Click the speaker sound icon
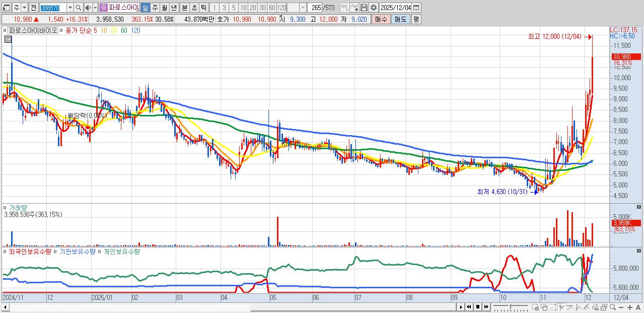Image resolution: width=644 pixels, height=313 pixels. 88,8
